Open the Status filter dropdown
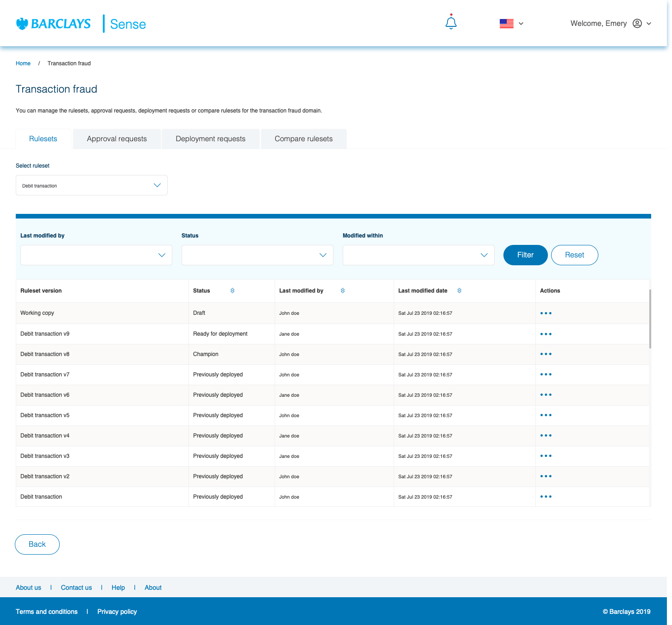 [x=257, y=255]
